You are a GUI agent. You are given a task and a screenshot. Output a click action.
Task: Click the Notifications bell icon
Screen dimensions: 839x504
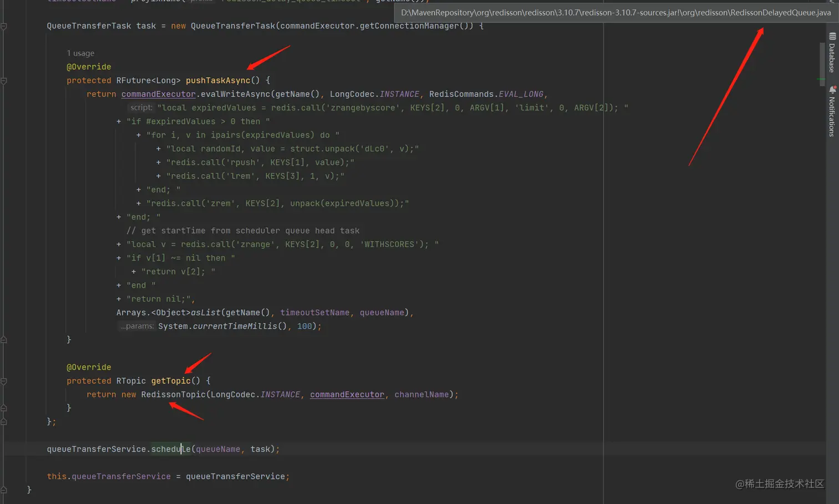click(x=832, y=89)
